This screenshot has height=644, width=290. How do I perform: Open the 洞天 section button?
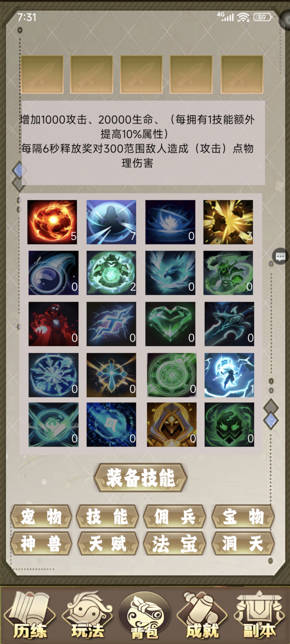point(243,543)
